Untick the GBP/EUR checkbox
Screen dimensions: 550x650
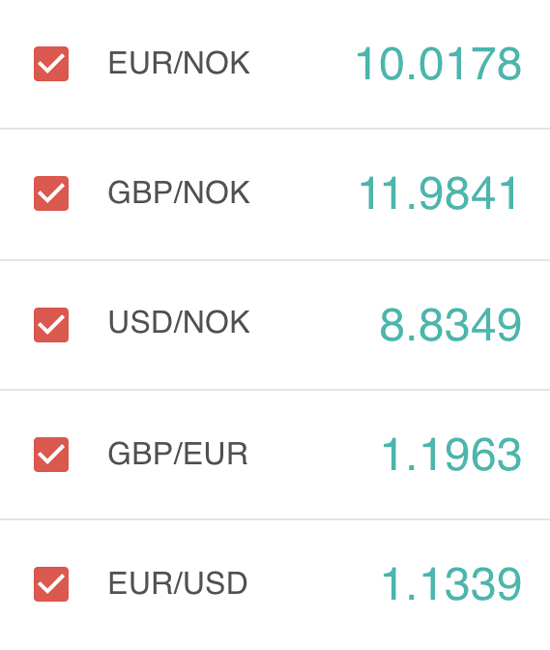pyautogui.click(x=51, y=454)
